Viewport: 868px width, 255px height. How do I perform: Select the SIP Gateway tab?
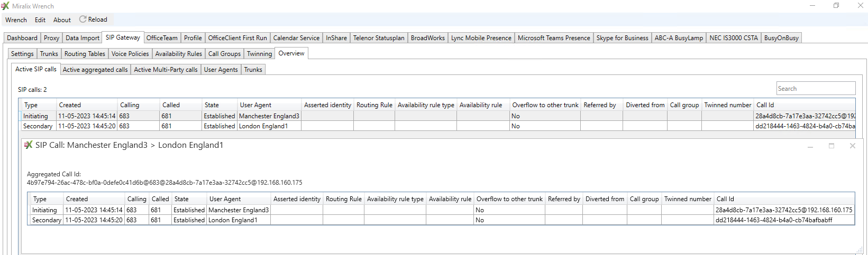pos(123,37)
